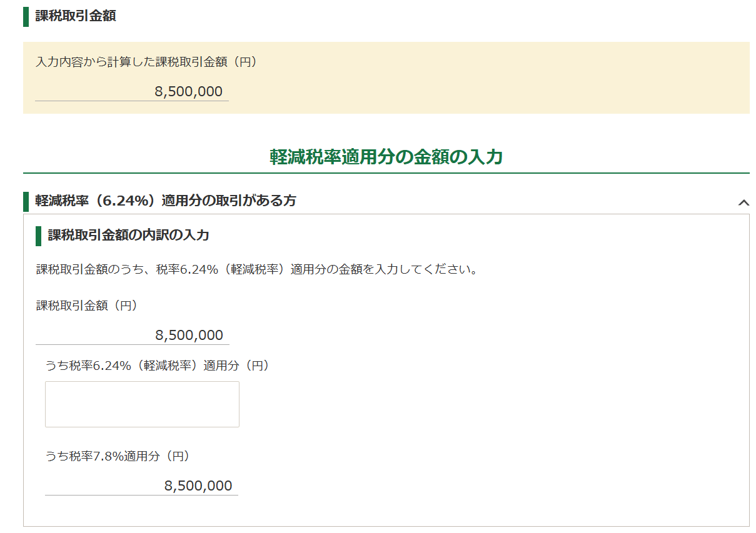Click the 課税取引金額（円）8,500,000 breakdown value
This screenshot has width=756, height=533.
(189, 336)
